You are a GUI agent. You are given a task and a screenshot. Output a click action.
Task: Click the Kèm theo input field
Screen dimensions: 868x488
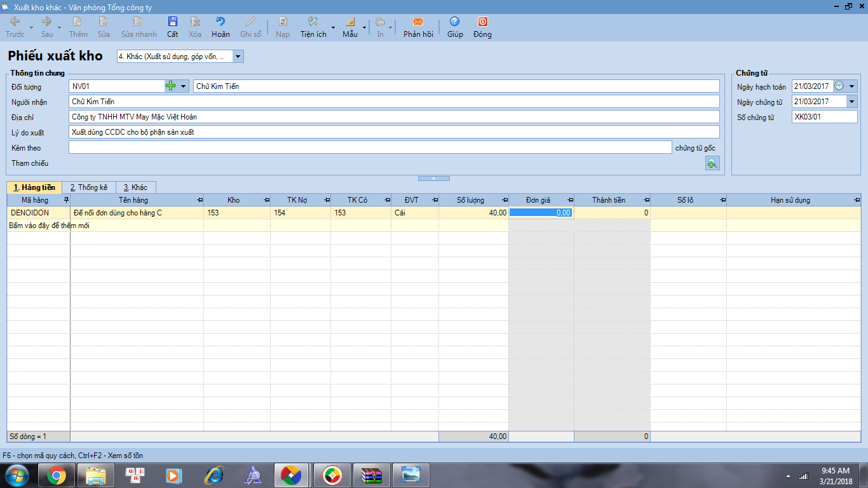tap(370, 147)
